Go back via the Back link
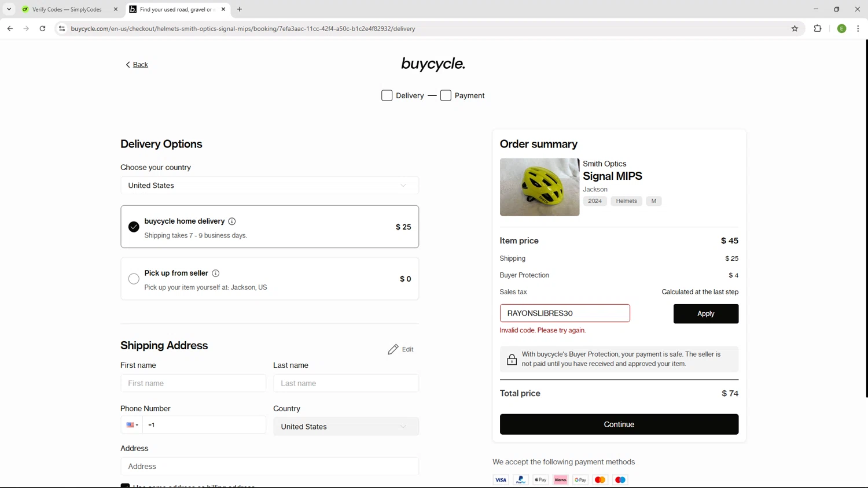Viewport: 868px width, 488px height. [x=137, y=65]
